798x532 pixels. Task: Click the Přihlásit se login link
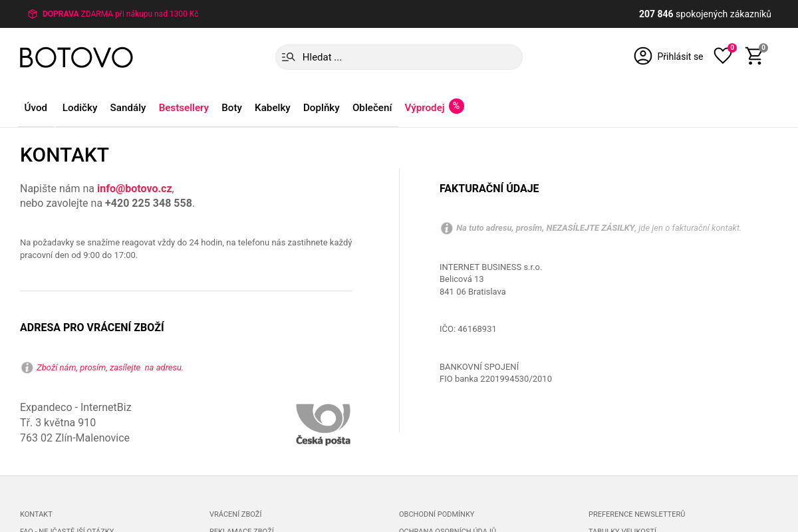[x=680, y=57]
